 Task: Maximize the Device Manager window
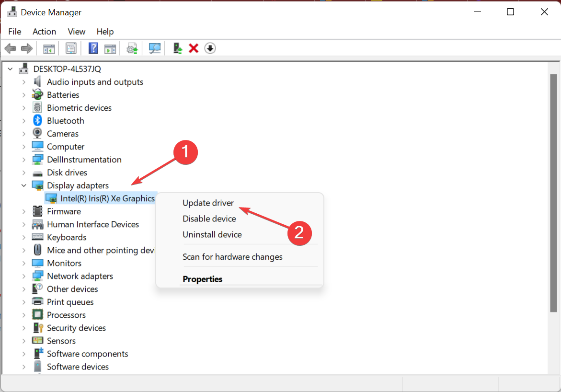tap(510, 12)
